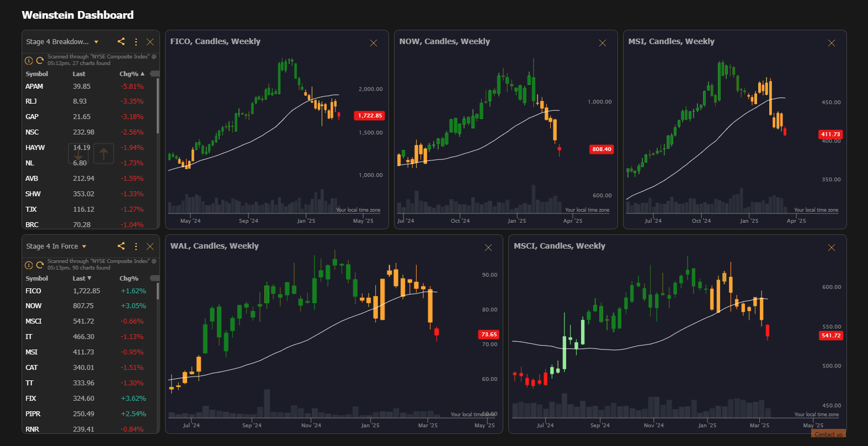Click the MSCI chart 541.72 price label
The height and width of the screenshot is (446, 868).
(x=831, y=336)
